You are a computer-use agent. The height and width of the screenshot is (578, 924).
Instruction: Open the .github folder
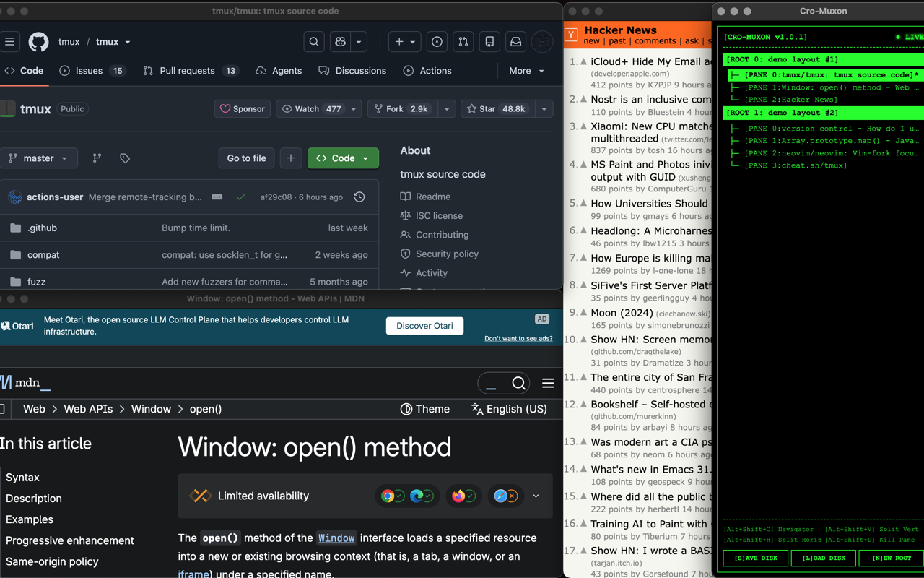pos(42,228)
